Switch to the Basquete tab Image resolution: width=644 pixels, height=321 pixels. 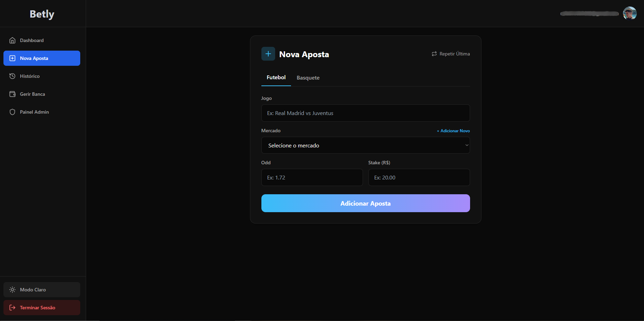coord(308,78)
